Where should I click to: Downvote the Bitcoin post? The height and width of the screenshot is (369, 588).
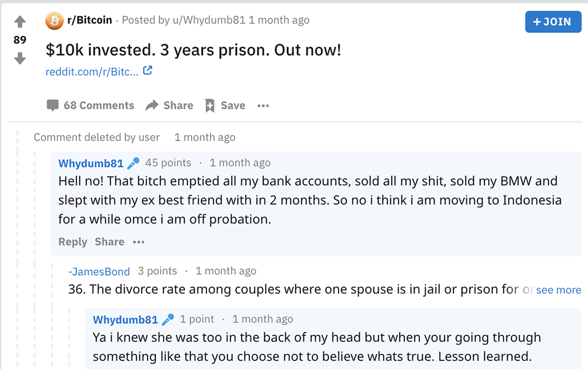(x=20, y=58)
